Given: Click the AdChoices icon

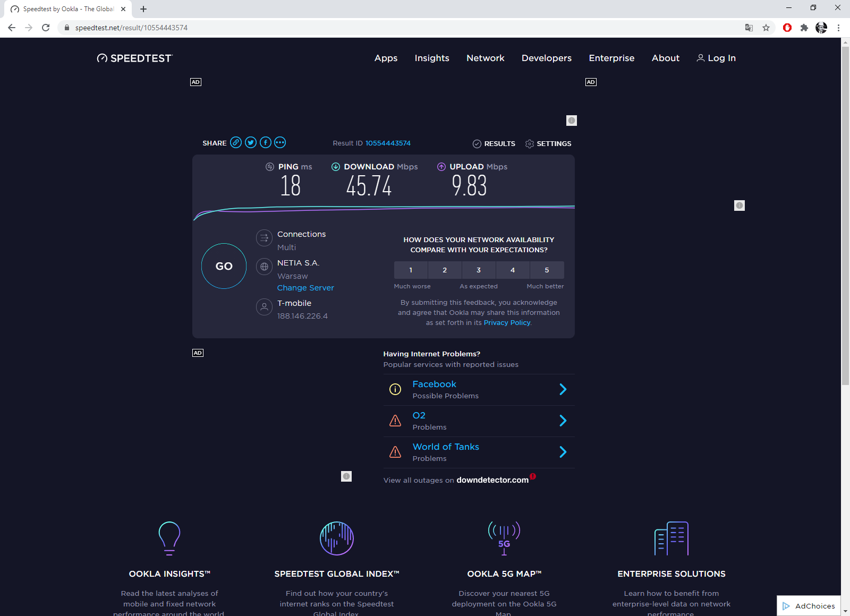Looking at the screenshot, I should pos(786,606).
